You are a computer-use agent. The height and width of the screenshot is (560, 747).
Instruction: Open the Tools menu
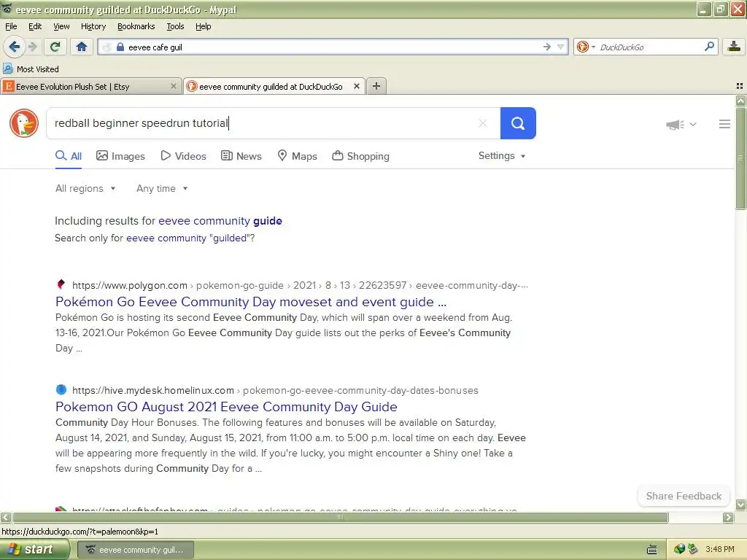click(175, 26)
